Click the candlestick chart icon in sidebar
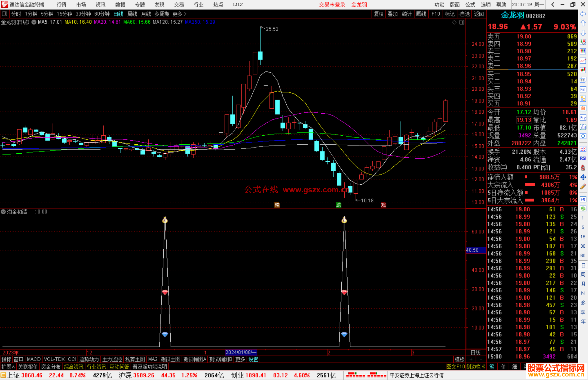Image resolution: width=588 pixels, height=380 pixels. [583, 70]
